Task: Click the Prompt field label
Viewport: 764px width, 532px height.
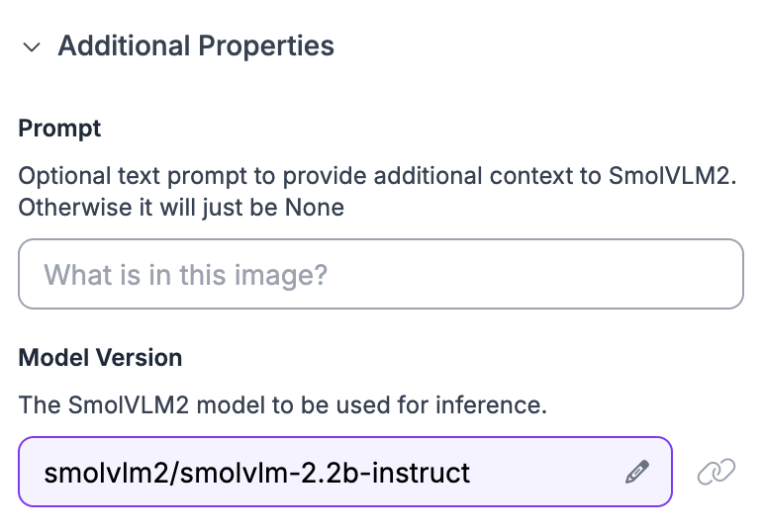Action: click(59, 129)
